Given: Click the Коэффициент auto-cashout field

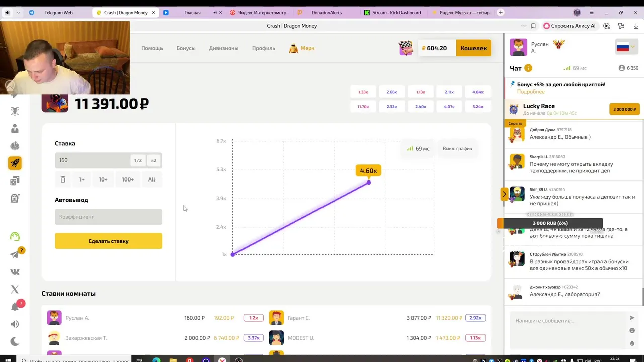Looking at the screenshot, I should [108, 217].
